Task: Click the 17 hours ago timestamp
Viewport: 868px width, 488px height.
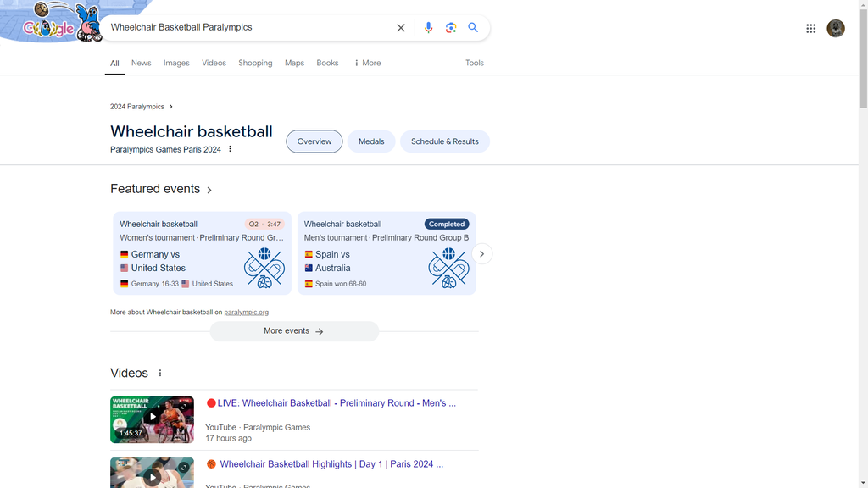Action: tap(229, 438)
